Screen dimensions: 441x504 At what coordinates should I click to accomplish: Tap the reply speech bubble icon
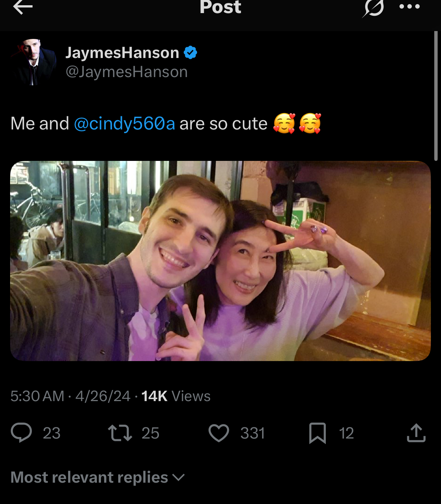point(21,433)
